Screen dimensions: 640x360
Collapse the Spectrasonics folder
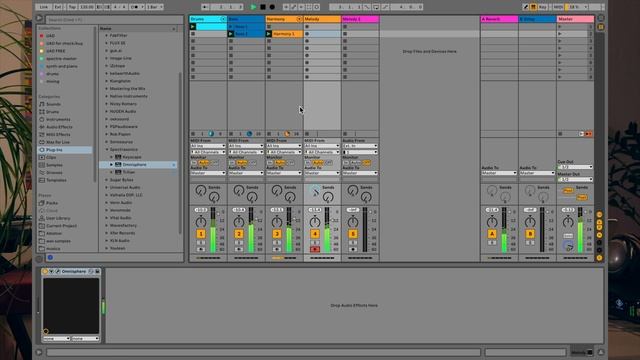point(107,149)
